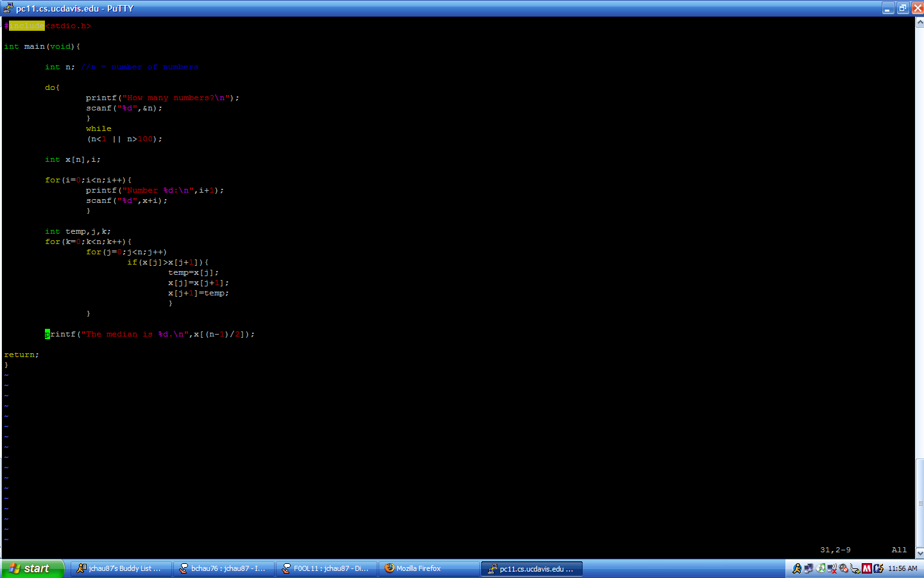Viewport: 924px width, 578px height.
Task: Click the 'for(k=0;k<n;k++){' line
Action: tap(89, 241)
